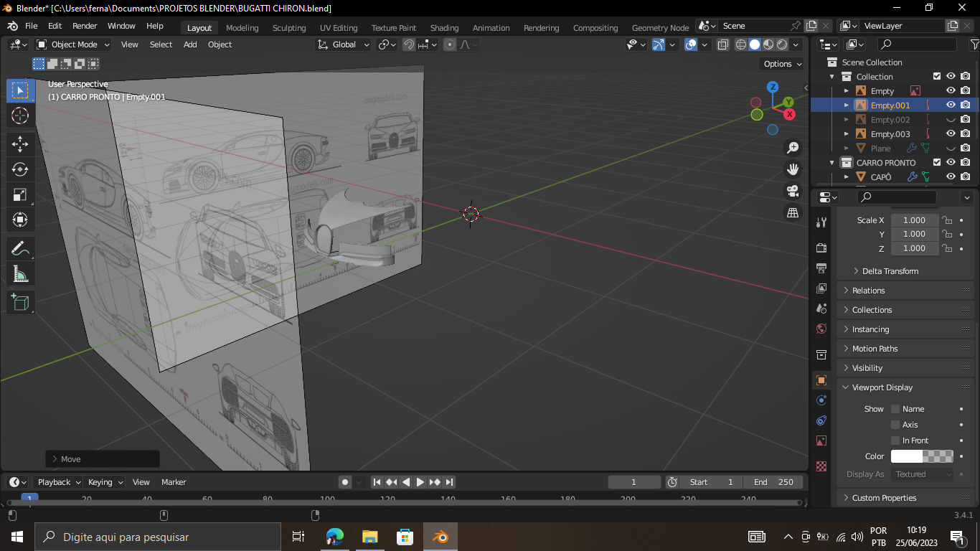Toggle camera view in viewport
Screen dimensions: 980x551
793,192
